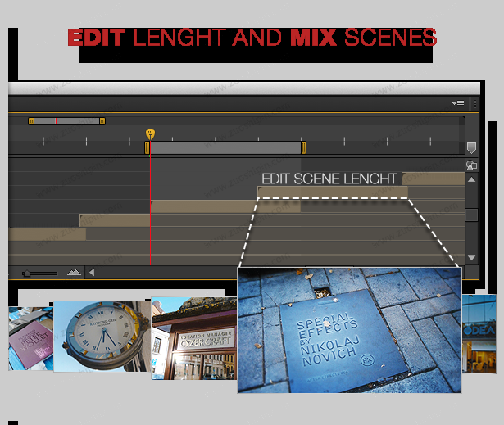504x425 pixels.
Task: Click the comp marker bin icon
Action: pyautogui.click(x=470, y=148)
